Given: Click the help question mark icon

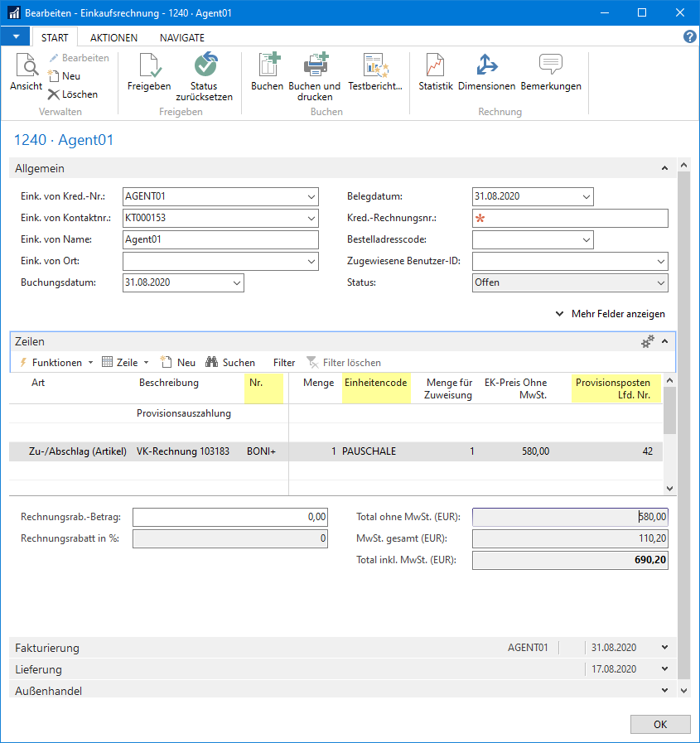Looking at the screenshot, I should [689, 37].
